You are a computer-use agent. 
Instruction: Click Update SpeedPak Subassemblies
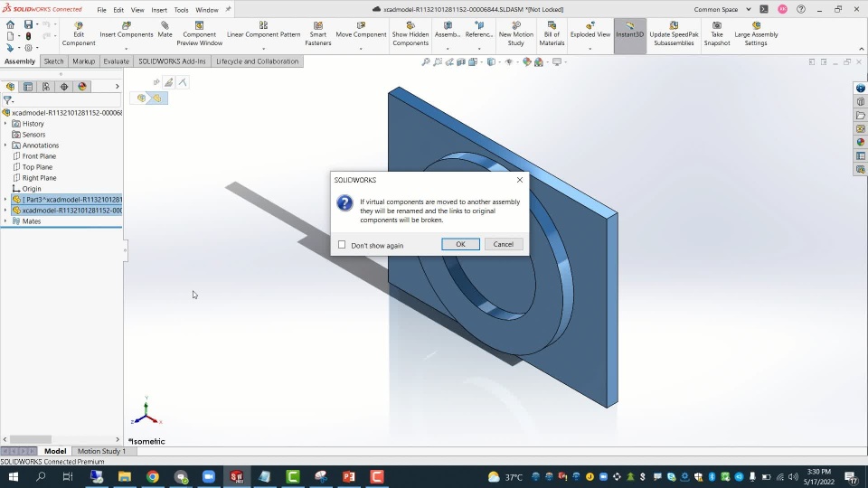674,33
